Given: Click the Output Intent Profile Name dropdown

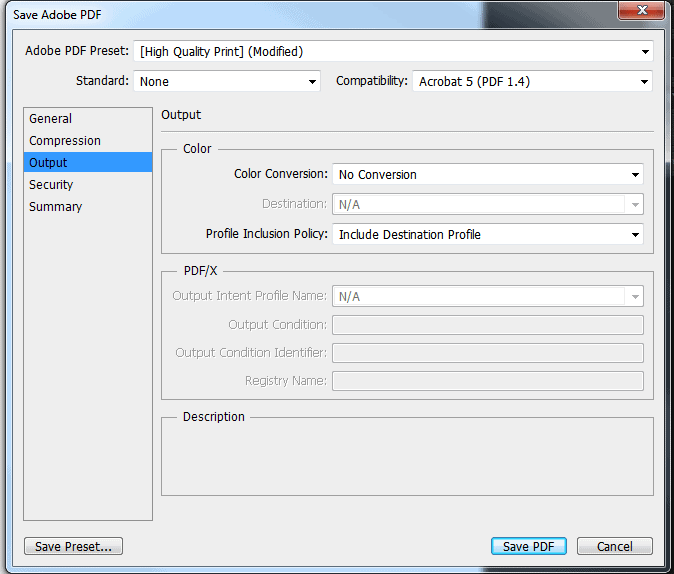Looking at the screenshot, I should 487,296.
